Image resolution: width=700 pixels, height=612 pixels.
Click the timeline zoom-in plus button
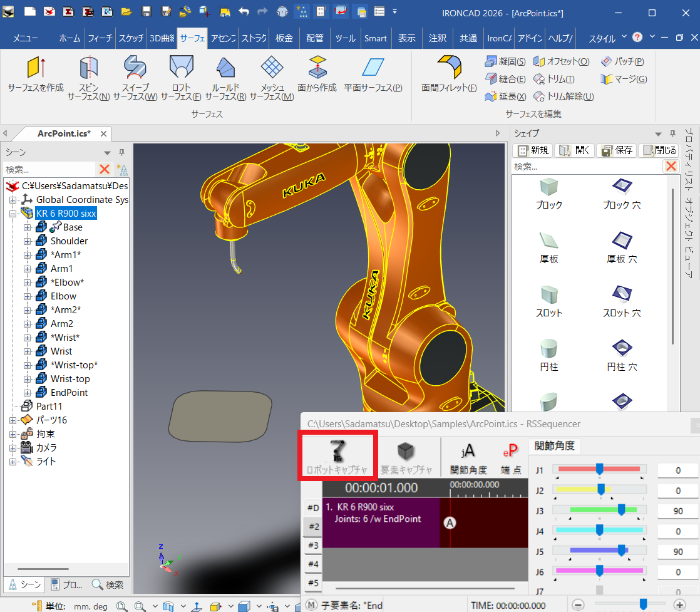[x=679, y=605]
